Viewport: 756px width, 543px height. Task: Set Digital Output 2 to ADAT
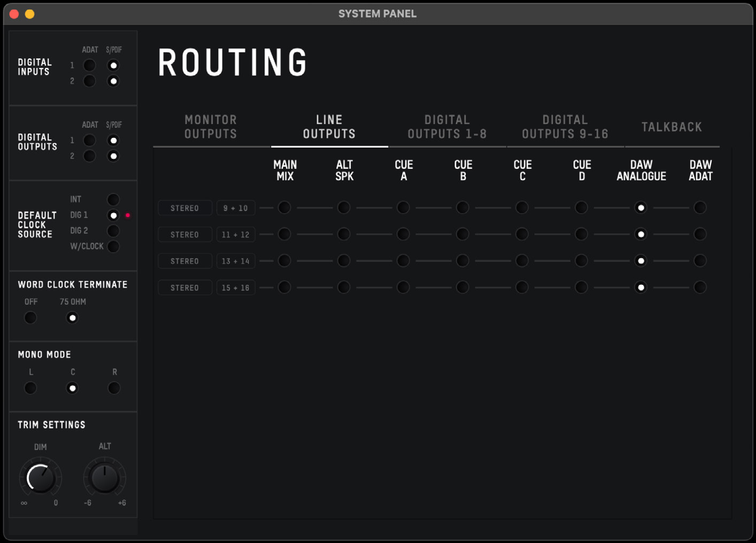[x=90, y=156]
